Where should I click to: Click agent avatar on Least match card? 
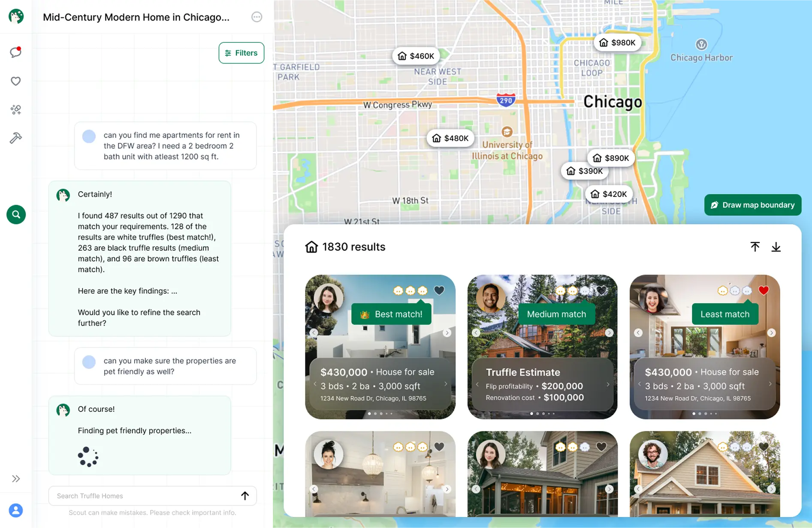coord(652,297)
